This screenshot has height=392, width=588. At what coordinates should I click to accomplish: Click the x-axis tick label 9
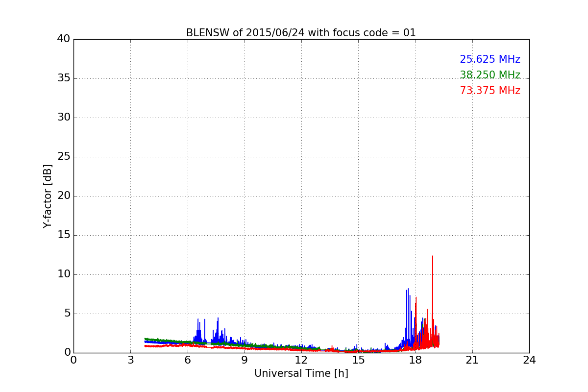pyautogui.click(x=245, y=360)
